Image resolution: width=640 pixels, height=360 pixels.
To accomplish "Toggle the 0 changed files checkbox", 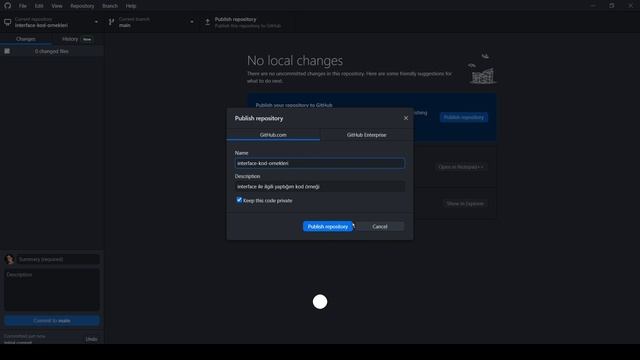I will (7, 51).
